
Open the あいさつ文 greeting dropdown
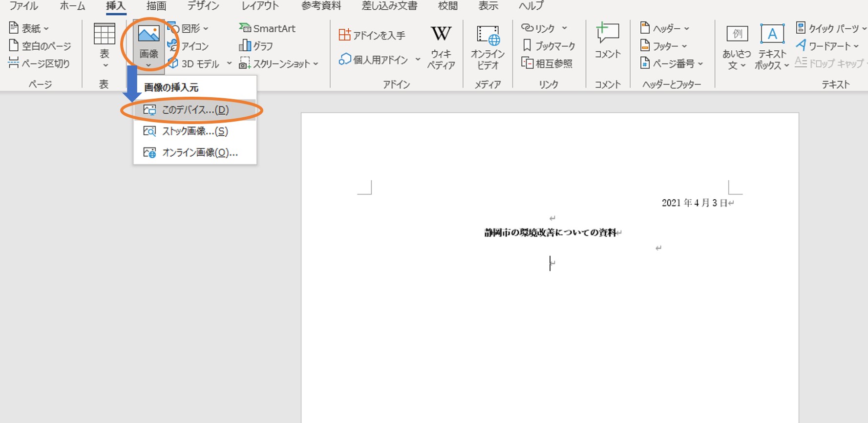tap(737, 47)
